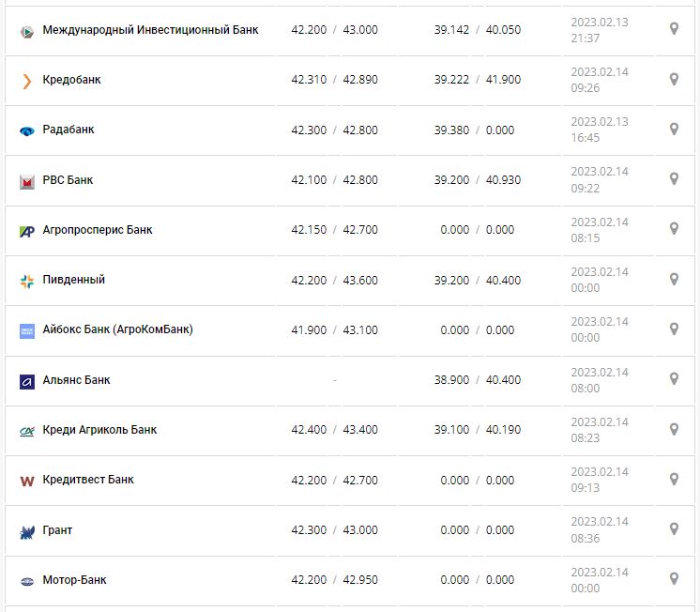Click location pin for Международный Инвестиционный Банк

(674, 29)
